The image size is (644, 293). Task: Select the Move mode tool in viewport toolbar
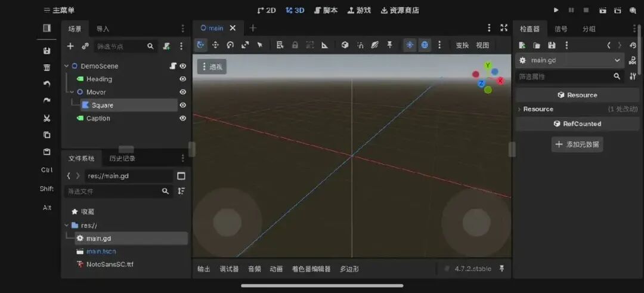coord(215,45)
